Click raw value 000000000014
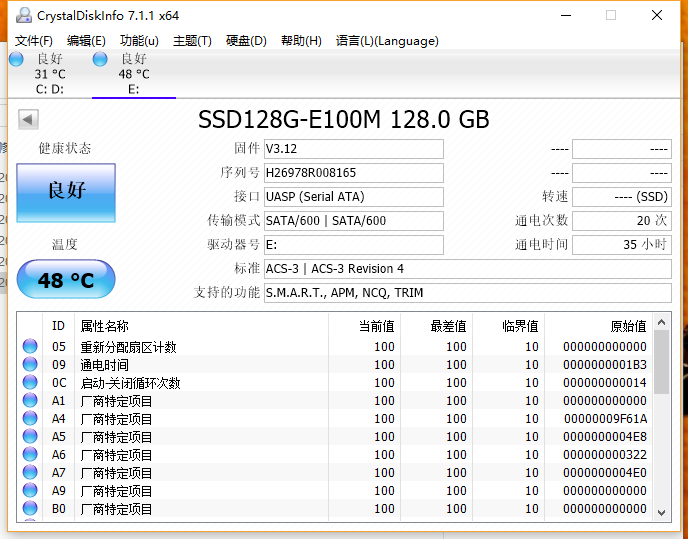This screenshot has width=688, height=539. pos(605,383)
